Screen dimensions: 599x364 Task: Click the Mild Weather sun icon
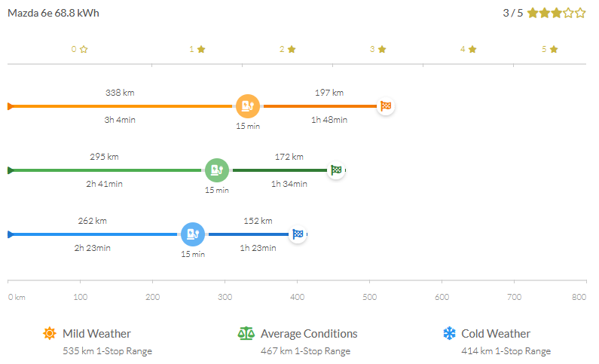tap(50, 333)
